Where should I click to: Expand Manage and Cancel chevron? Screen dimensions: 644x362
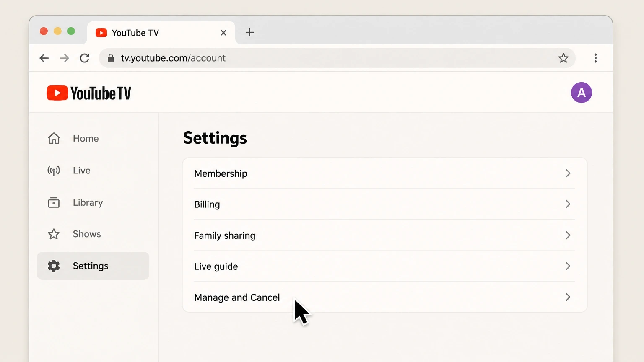[x=568, y=297]
